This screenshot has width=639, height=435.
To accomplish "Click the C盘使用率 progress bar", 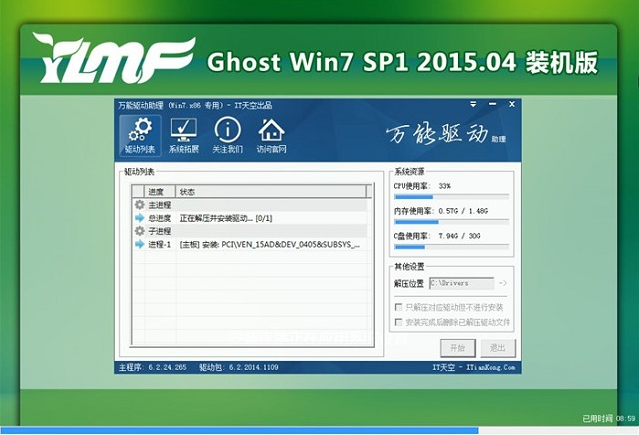I will (452, 247).
